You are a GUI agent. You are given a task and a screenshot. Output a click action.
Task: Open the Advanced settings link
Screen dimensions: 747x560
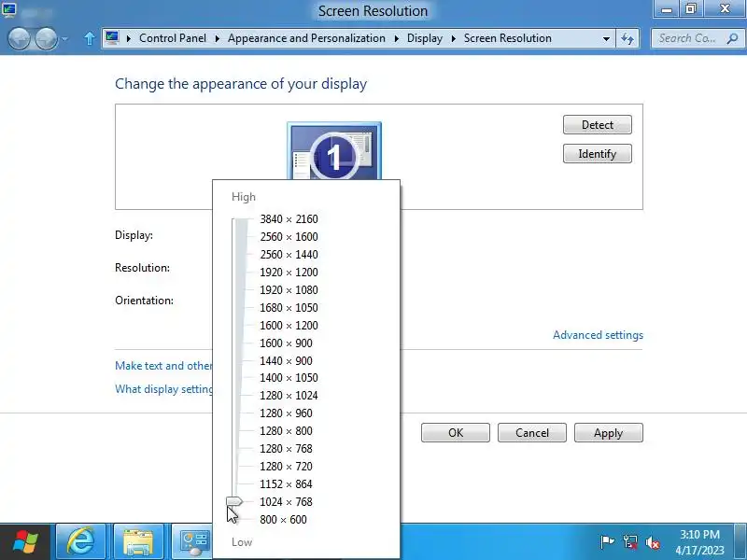598,335
